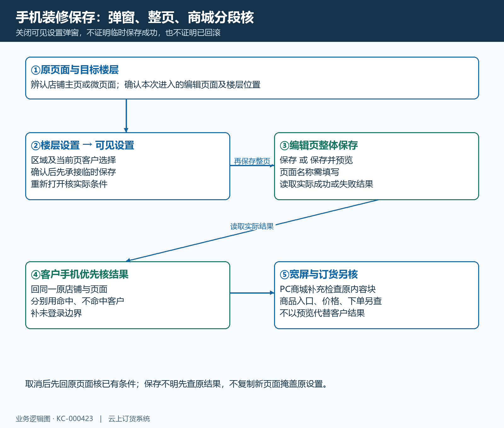Click the line 分别用命中、不命中客户
The height and width of the screenshot is (428, 504).
[x=77, y=301]
